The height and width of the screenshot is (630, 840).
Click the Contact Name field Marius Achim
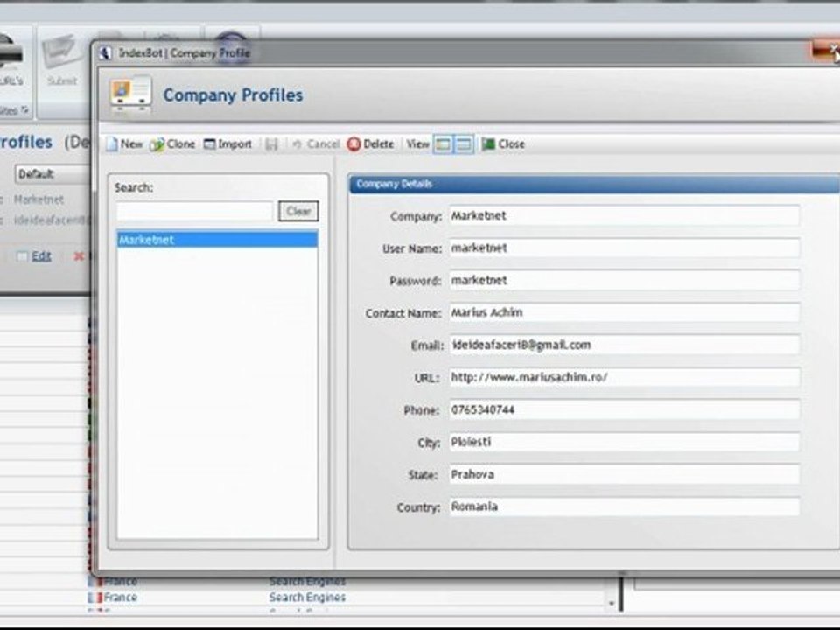pyautogui.click(x=624, y=313)
